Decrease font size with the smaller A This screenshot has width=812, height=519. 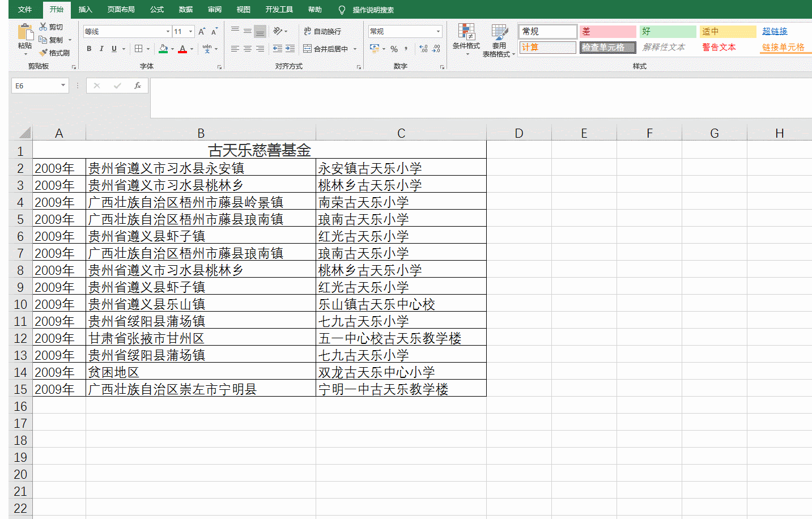214,32
